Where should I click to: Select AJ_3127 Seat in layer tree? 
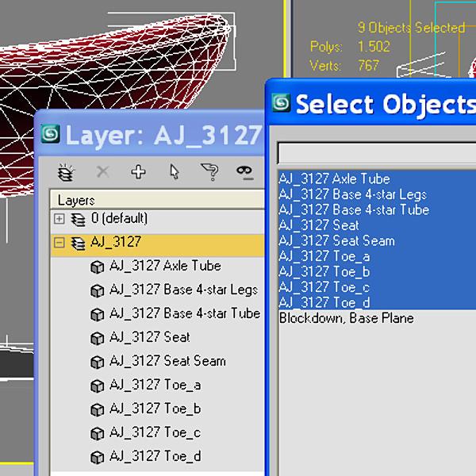(150, 337)
